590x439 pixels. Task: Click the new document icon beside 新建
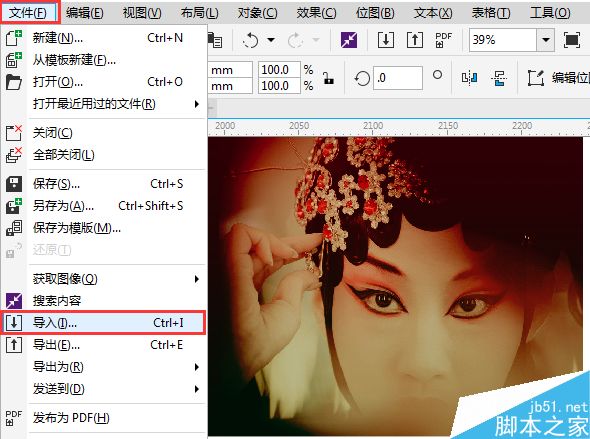click(x=14, y=38)
